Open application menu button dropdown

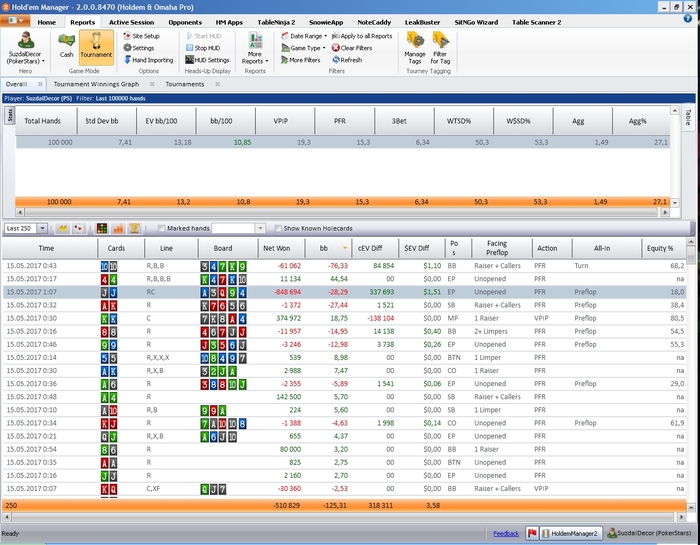[15, 21]
